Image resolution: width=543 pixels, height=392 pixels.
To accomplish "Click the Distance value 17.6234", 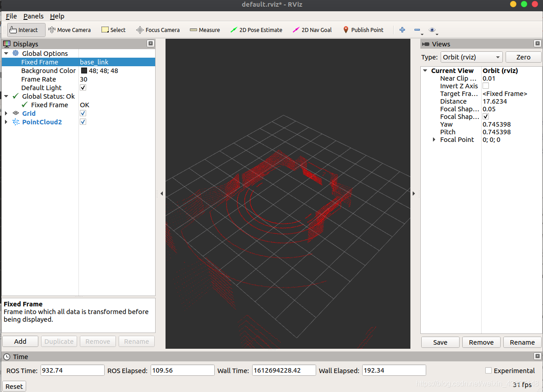I will 495,101.
